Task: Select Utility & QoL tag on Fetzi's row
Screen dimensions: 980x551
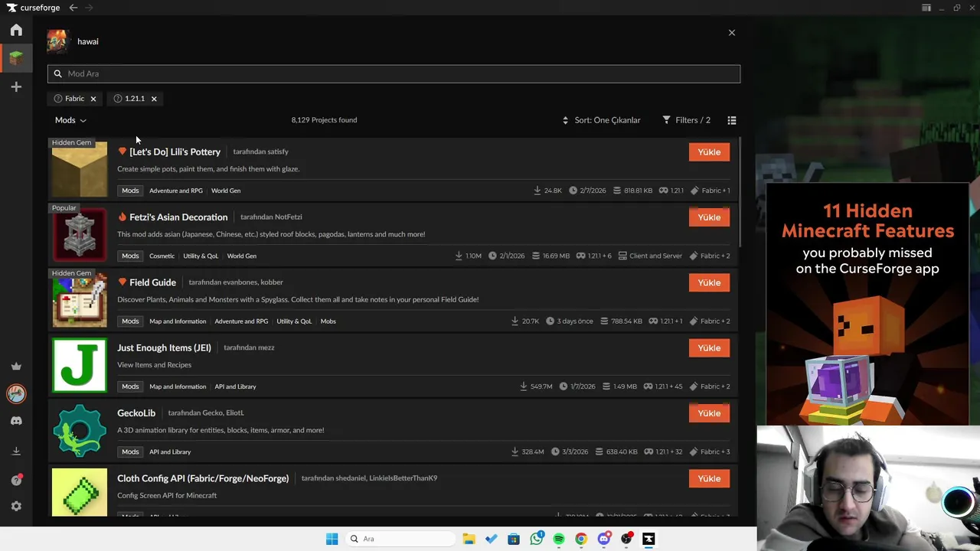Action: pos(201,256)
